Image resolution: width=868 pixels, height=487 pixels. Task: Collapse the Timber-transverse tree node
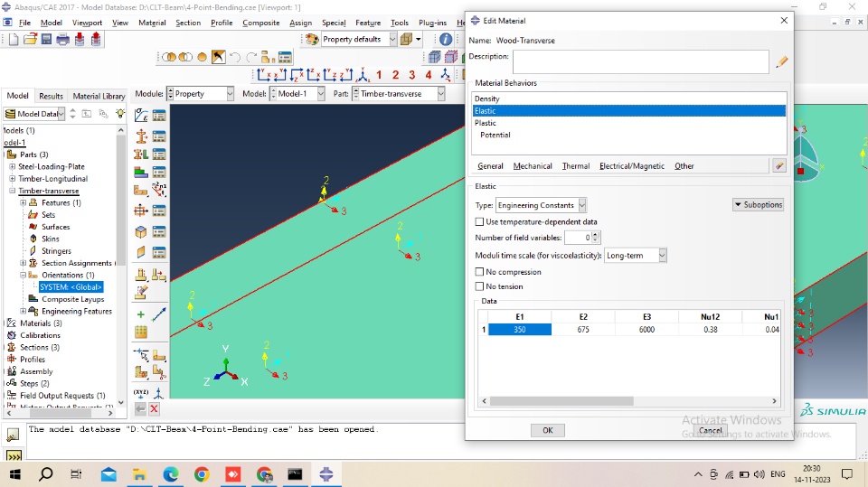point(12,191)
